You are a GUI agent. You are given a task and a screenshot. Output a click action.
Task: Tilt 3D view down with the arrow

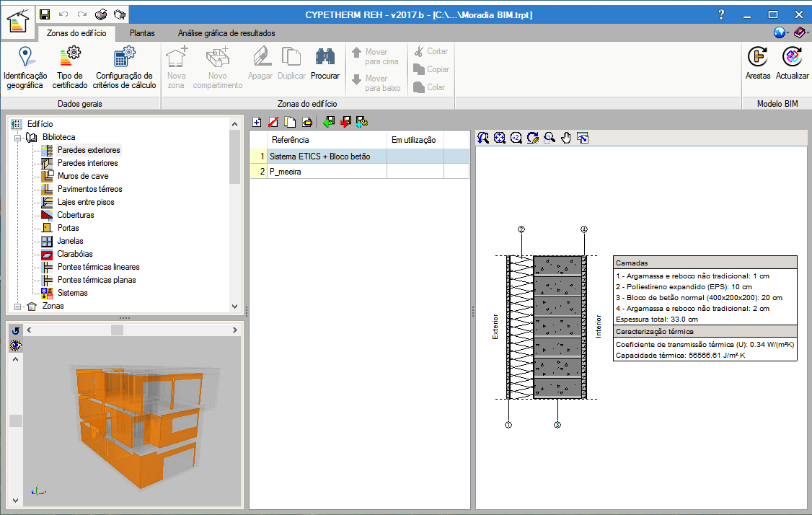coord(16,501)
